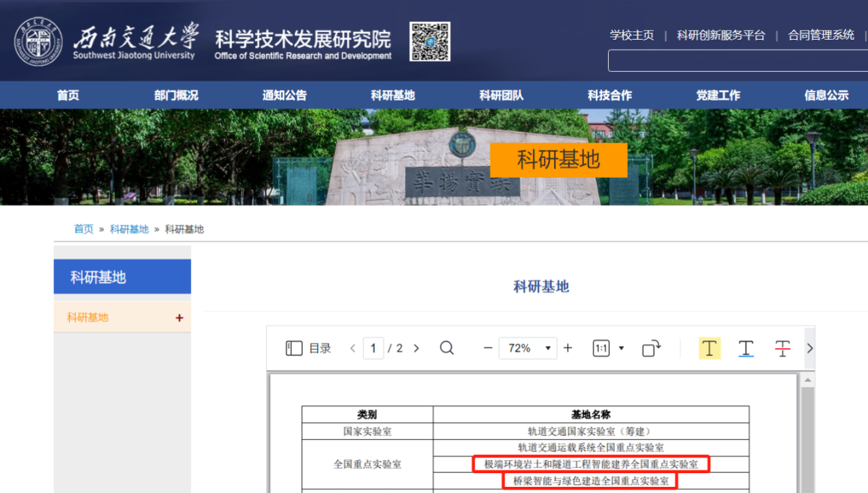The width and height of the screenshot is (868, 493).
Task: Open the 科研团队 navigation menu
Action: tap(501, 96)
